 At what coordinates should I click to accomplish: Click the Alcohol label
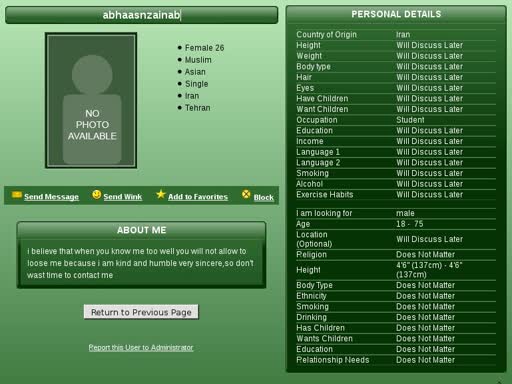pos(309,184)
